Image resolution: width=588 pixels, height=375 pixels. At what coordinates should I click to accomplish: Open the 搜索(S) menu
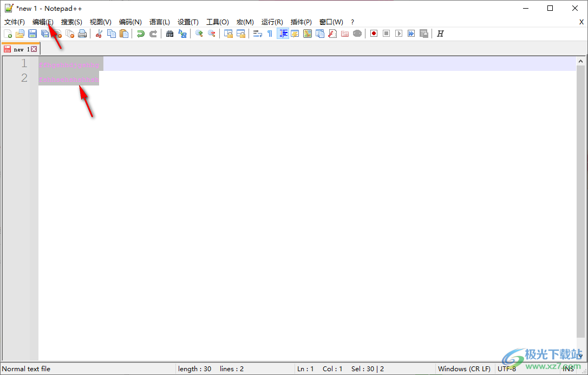(71, 22)
